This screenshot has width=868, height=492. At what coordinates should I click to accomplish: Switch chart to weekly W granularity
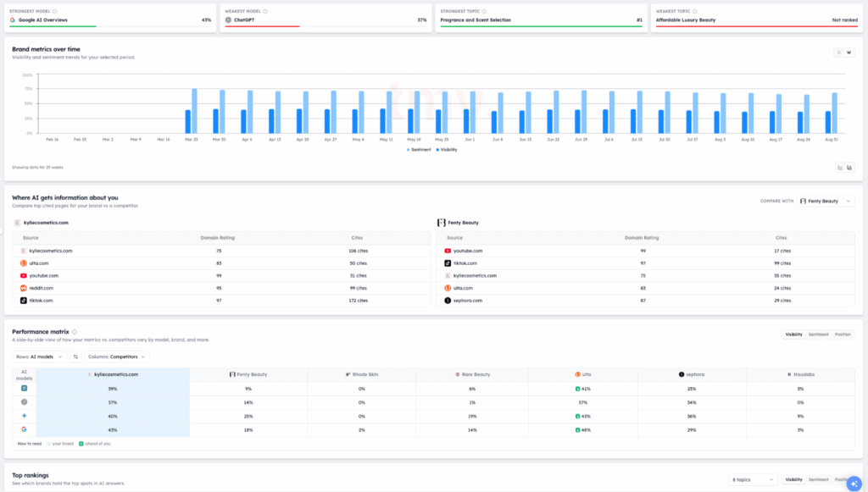[x=849, y=53]
